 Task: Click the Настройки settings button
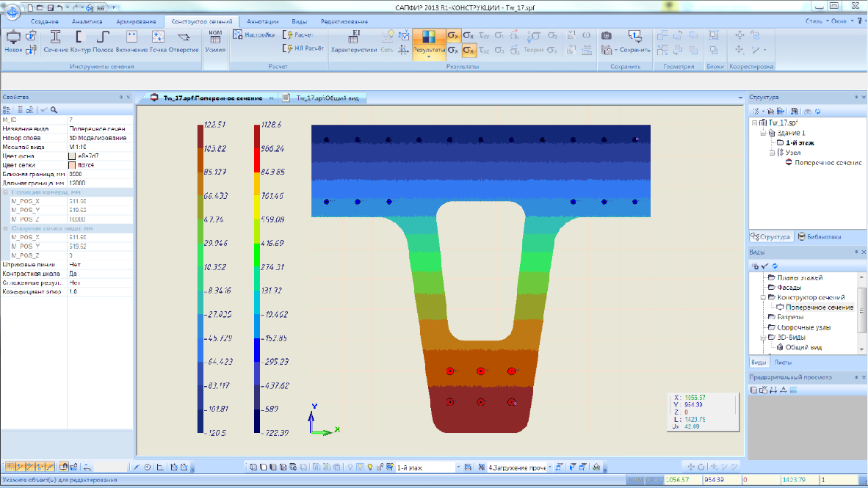(254, 35)
